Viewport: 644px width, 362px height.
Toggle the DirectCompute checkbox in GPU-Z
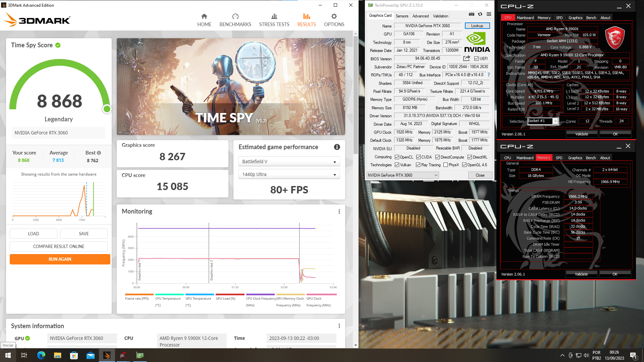pyautogui.click(x=437, y=157)
